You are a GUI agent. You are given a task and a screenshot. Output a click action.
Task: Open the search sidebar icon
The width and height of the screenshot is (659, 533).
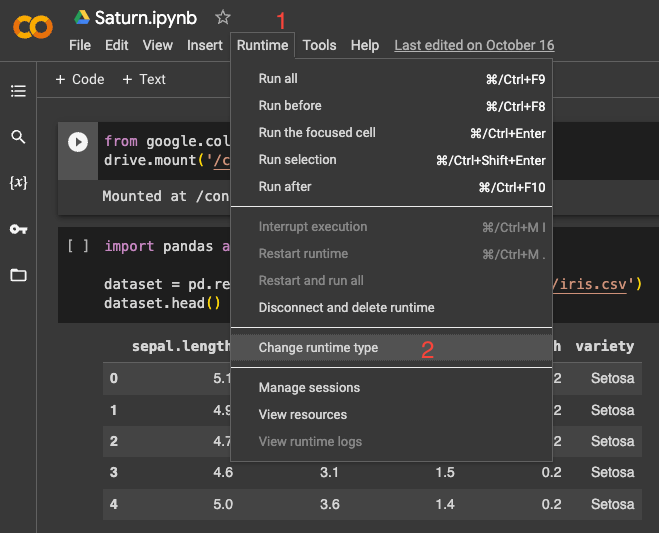18,137
